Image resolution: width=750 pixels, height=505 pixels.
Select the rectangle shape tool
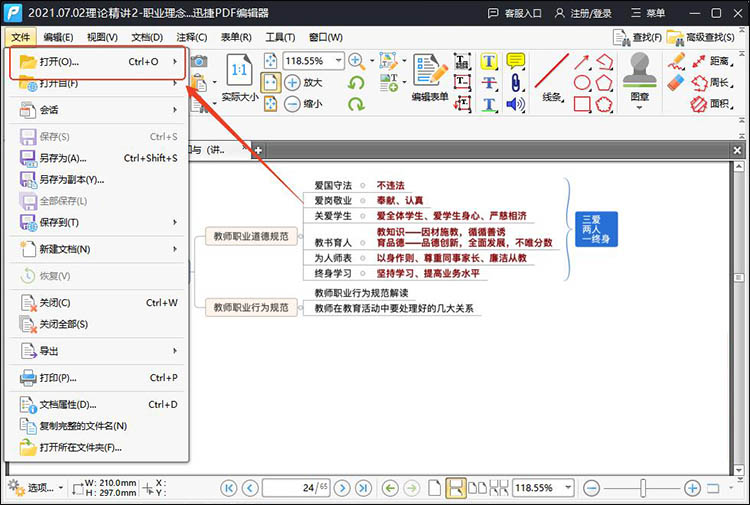pos(582,104)
